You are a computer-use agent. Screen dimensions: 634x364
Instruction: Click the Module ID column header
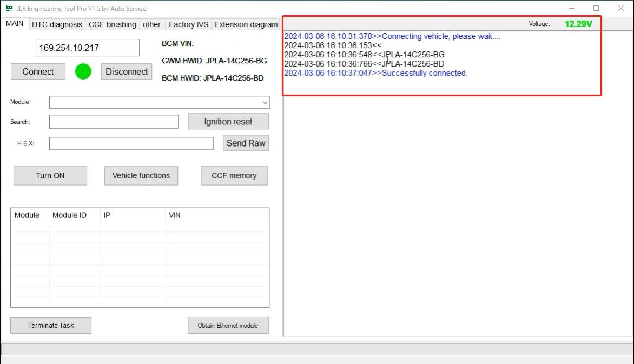pyautogui.click(x=75, y=215)
